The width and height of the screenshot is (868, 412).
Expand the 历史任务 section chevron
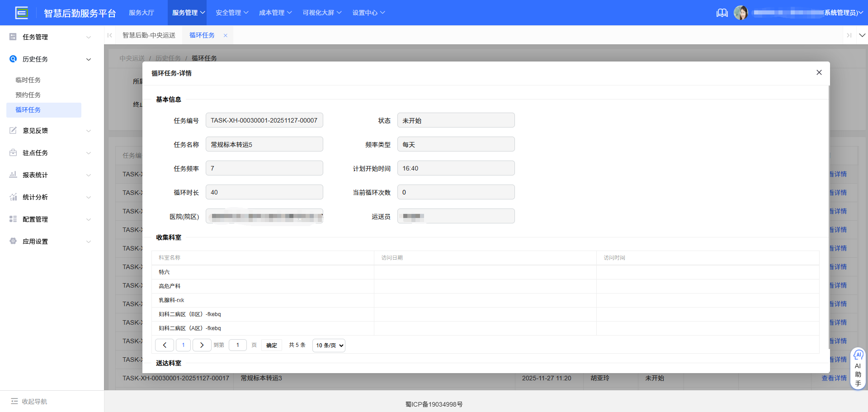click(89, 59)
